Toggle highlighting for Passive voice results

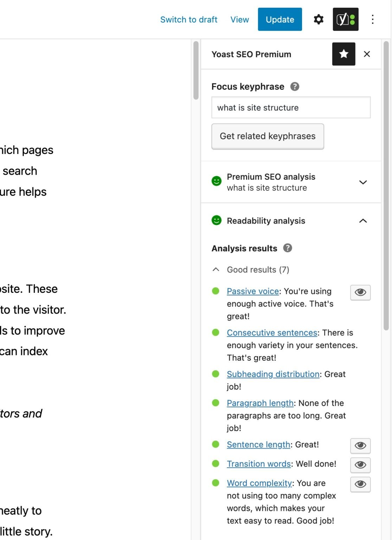[x=360, y=292]
